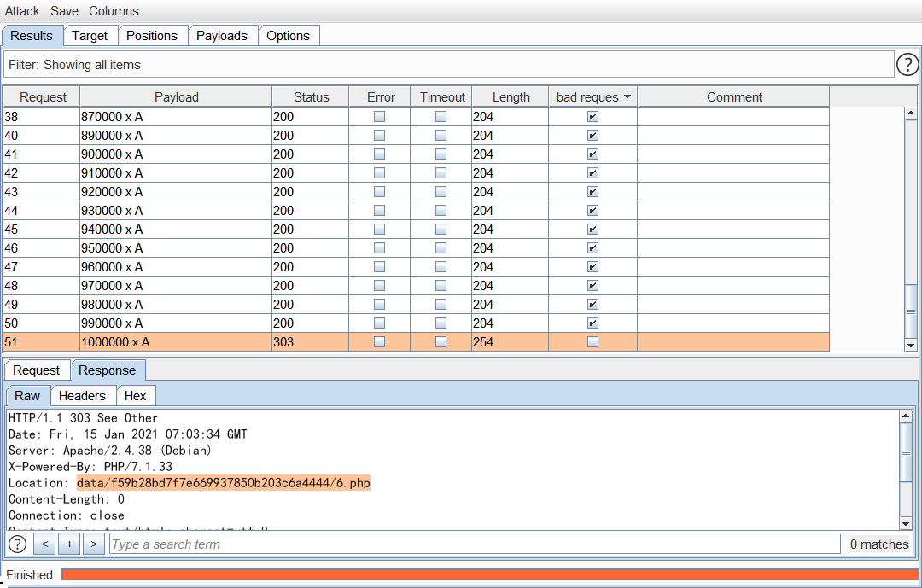This screenshot has height=588, width=922.
Task: Click the comment cell for request 43
Action: pyautogui.click(x=734, y=192)
